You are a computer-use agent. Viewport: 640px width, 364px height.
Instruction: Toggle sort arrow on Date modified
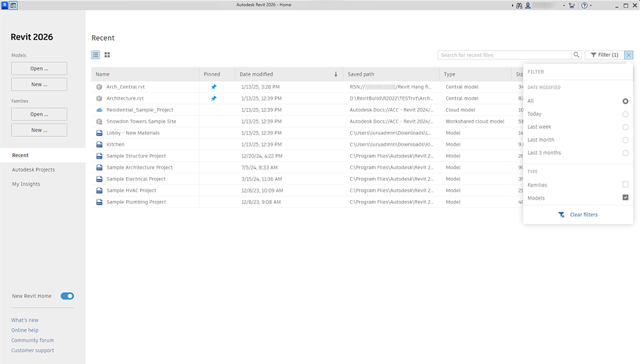click(x=336, y=74)
